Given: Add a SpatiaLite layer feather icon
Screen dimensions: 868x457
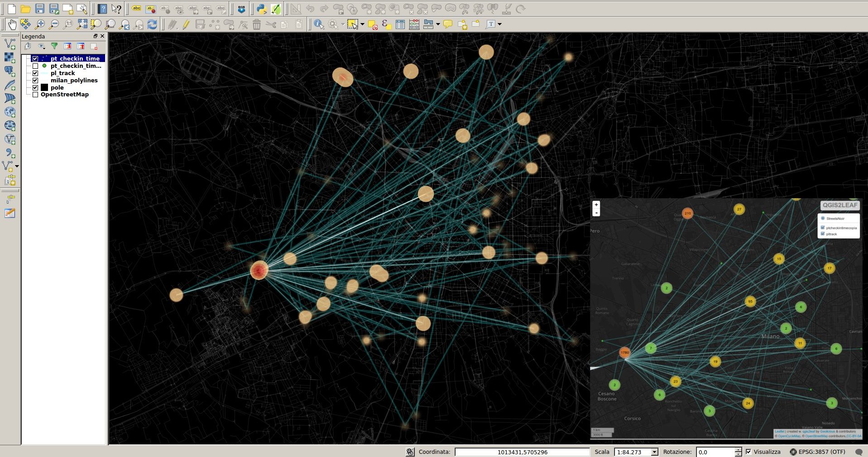Looking at the screenshot, I should 10,85.
